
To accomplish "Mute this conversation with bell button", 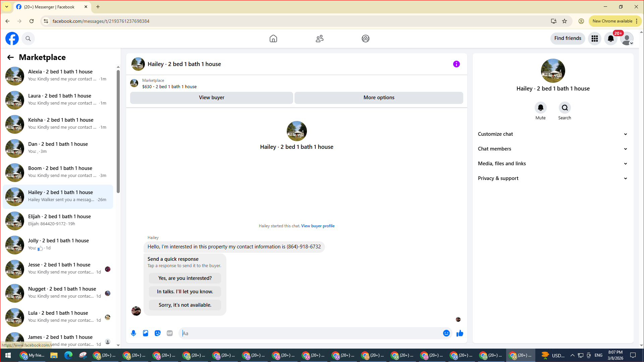I will pyautogui.click(x=540, y=108).
